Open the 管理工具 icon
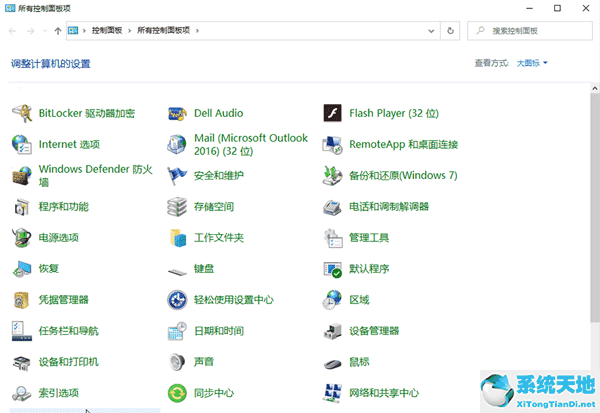This screenshot has width=600, height=413. click(333, 238)
